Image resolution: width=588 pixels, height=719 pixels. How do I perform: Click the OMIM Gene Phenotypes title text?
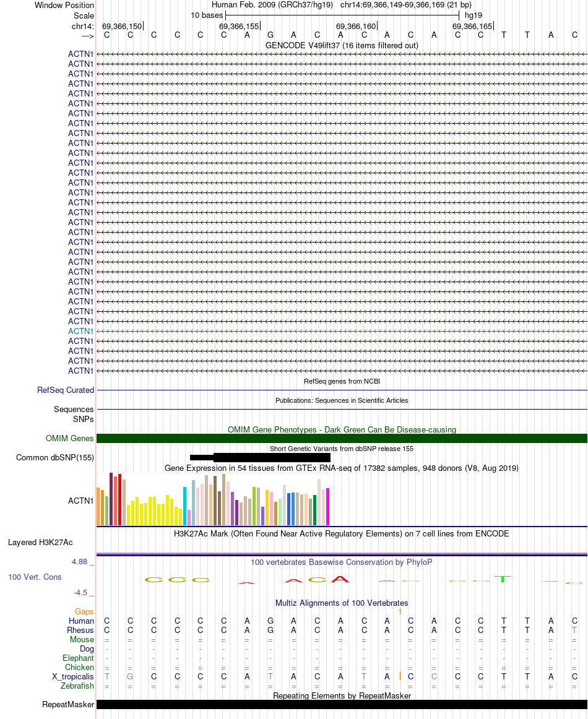pyautogui.click(x=342, y=429)
